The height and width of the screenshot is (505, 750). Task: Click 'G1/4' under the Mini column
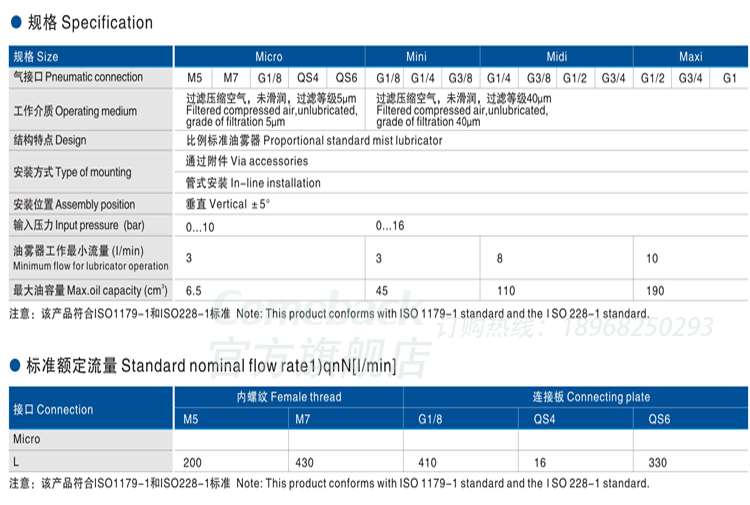[423, 77]
